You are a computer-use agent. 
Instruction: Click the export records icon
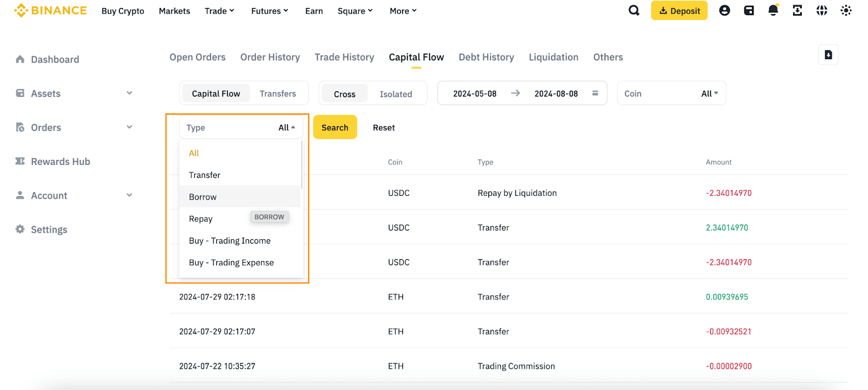pos(828,55)
